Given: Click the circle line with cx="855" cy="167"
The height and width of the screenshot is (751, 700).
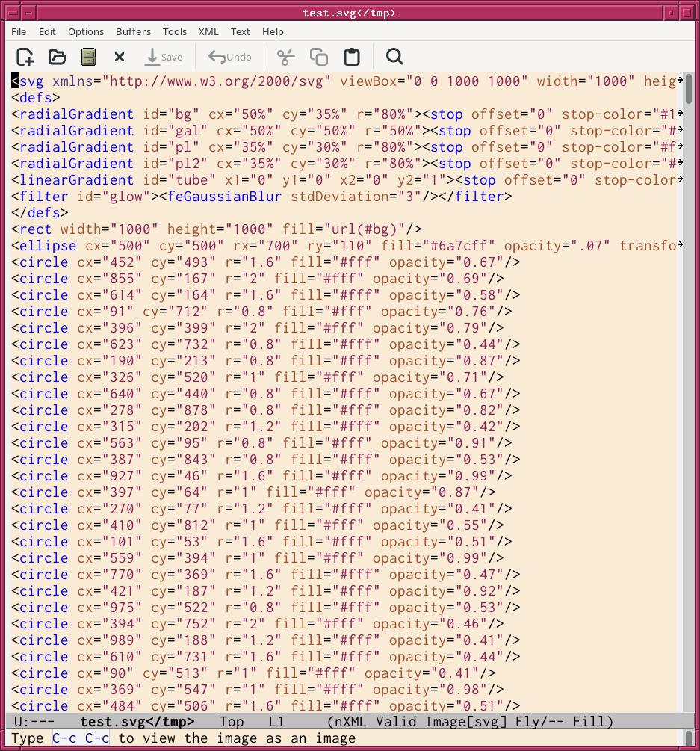Looking at the screenshot, I should [258, 278].
